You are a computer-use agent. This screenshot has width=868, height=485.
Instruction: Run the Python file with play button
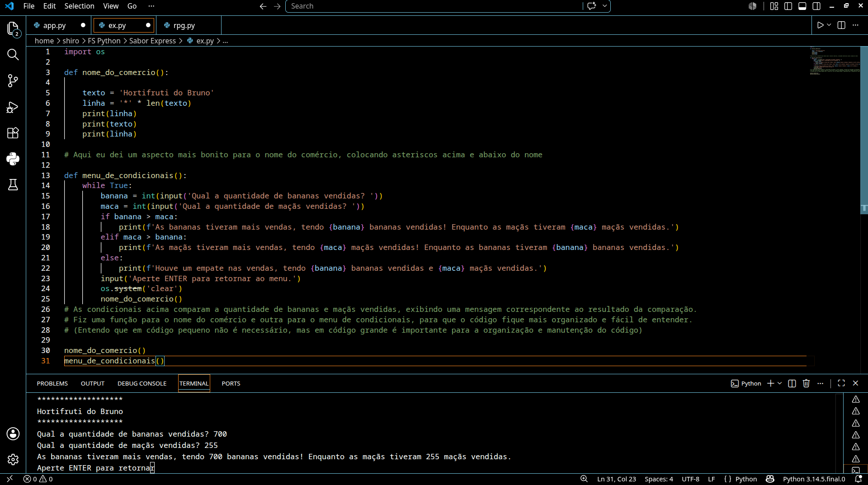coord(820,25)
